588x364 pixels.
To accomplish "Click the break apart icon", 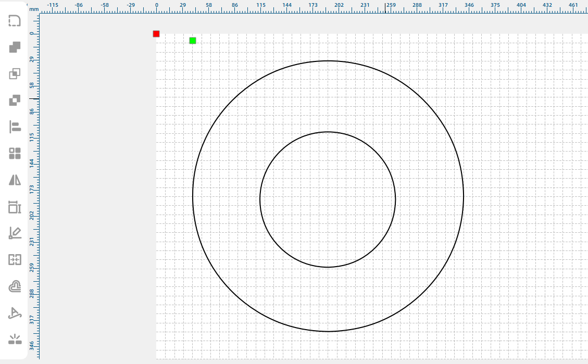I will [x=15, y=340].
